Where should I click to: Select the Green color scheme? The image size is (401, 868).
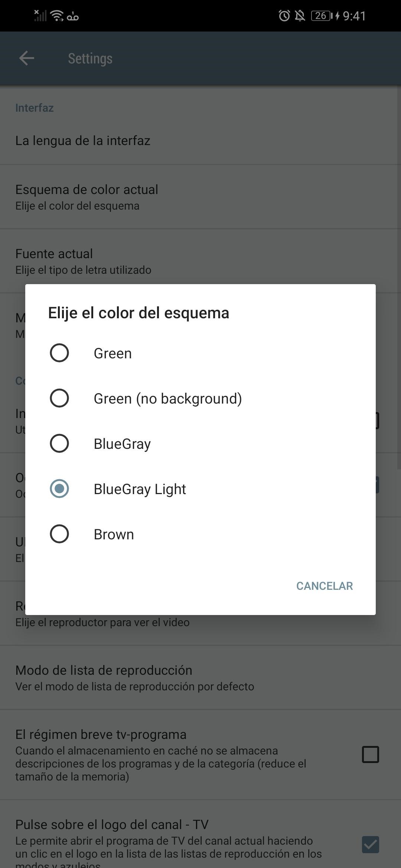[59, 353]
